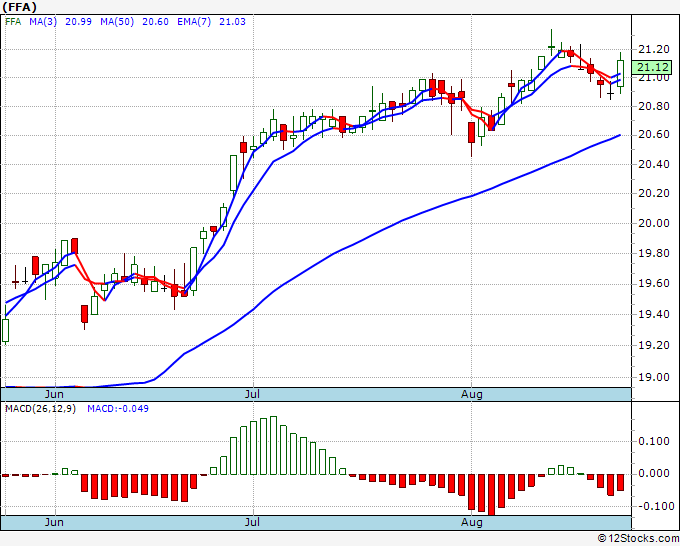
Task: Click the -0.100 MACD axis label
Action: (x=654, y=506)
